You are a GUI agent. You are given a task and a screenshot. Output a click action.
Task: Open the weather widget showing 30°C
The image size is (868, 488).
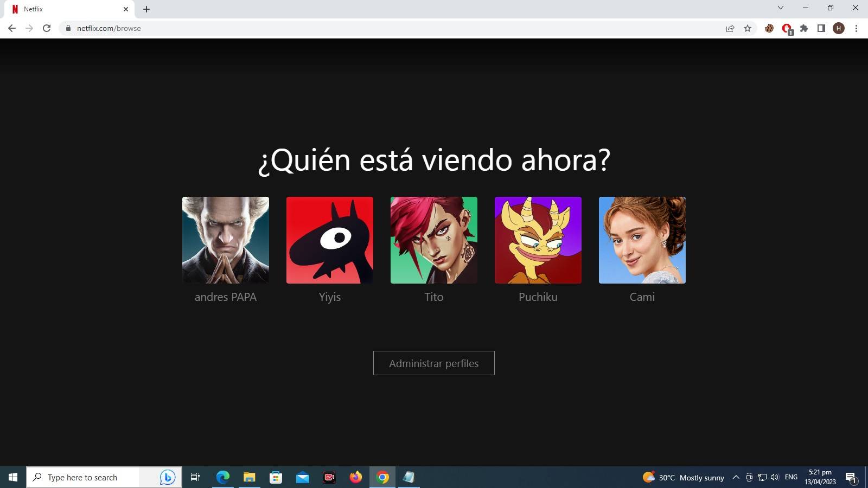click(x=684, y=477)
